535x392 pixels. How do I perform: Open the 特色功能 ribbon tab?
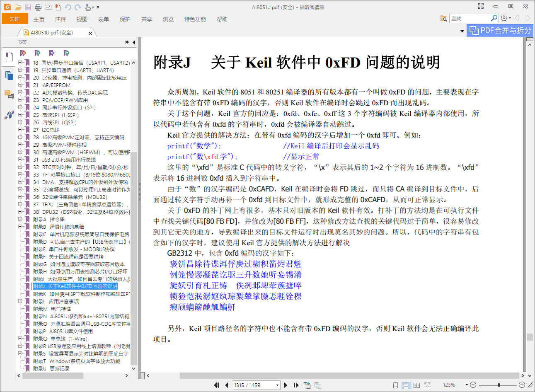(195, 19)
